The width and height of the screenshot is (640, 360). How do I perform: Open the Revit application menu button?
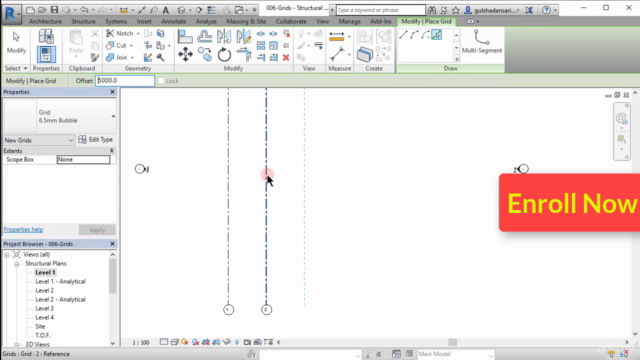(x=11, y=14)
